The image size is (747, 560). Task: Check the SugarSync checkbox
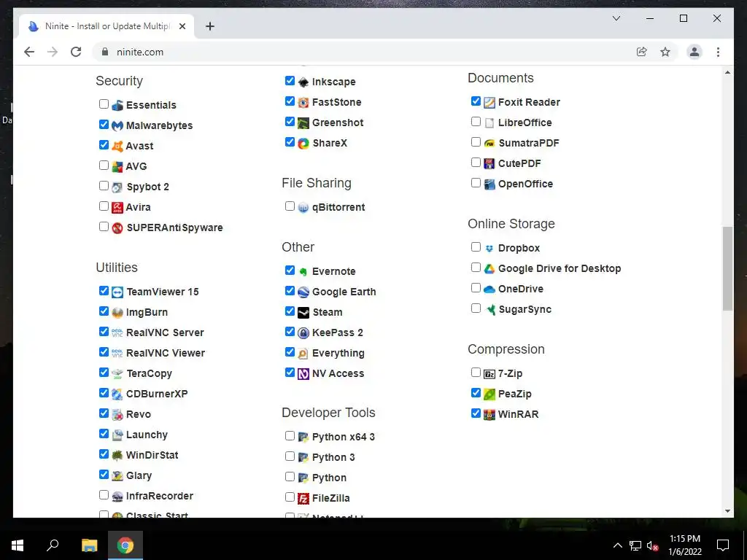coord(476,308)
